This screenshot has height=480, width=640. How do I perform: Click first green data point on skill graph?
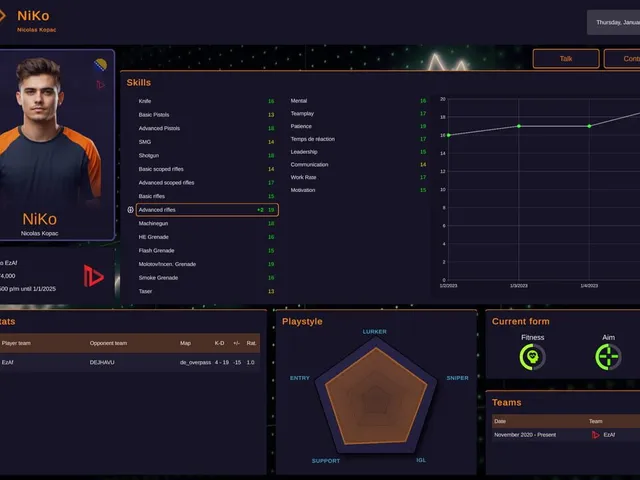click(449, 135)
